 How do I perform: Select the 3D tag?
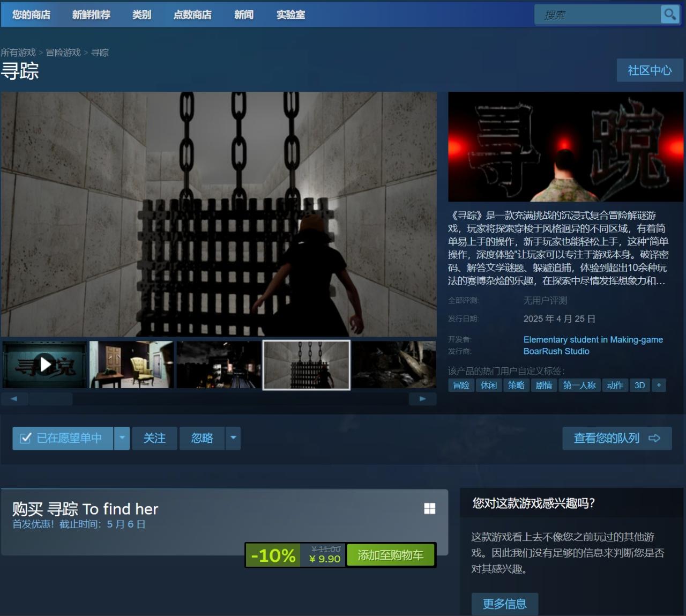[x=640, y=385]
